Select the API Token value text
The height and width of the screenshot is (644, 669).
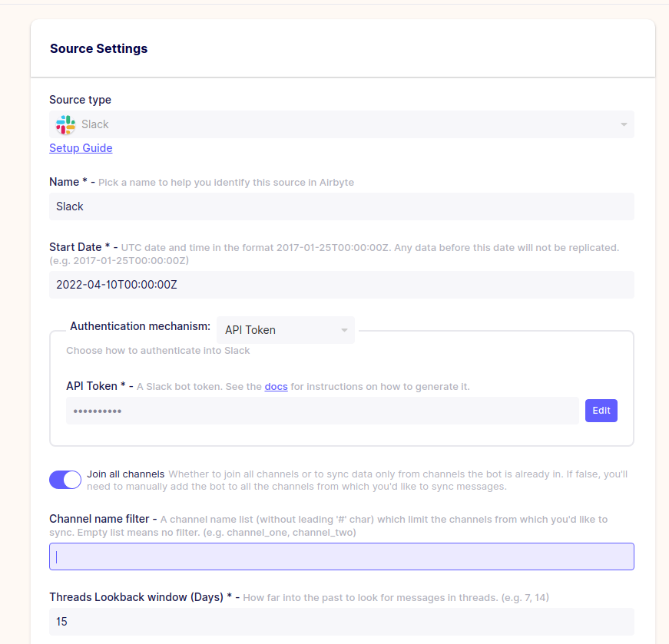[x=250, y=330]
